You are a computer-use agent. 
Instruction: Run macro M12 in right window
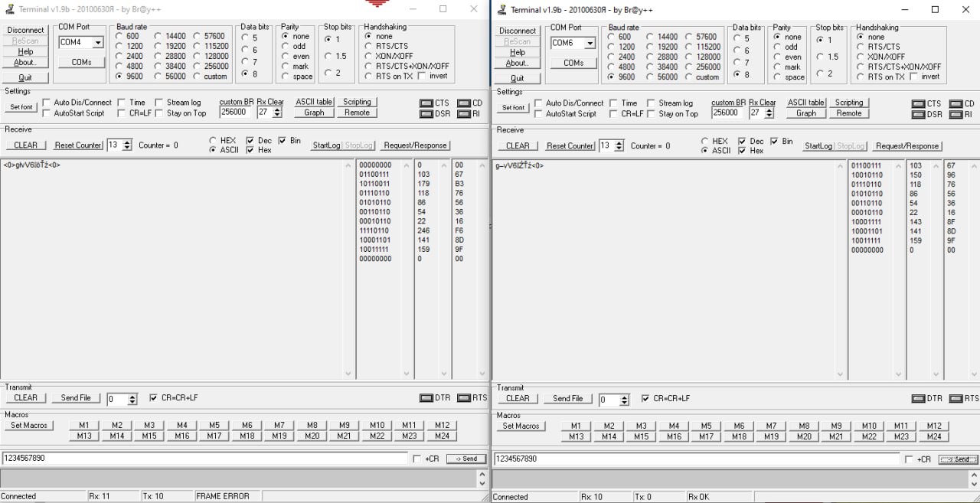click(934, 426)
